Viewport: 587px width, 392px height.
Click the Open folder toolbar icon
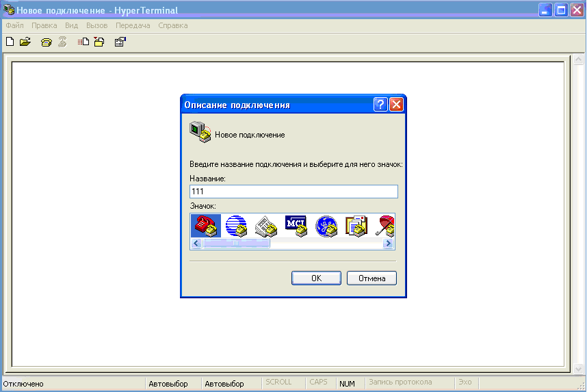25,42
